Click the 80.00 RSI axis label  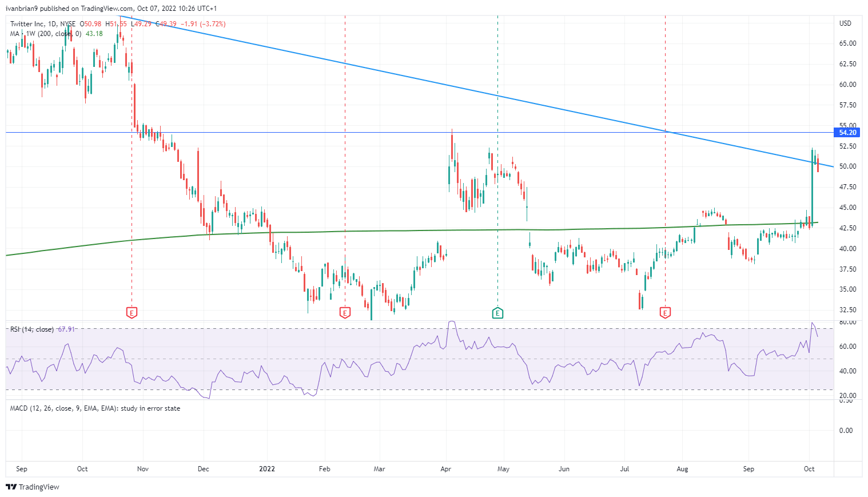(x=847, y=323)
